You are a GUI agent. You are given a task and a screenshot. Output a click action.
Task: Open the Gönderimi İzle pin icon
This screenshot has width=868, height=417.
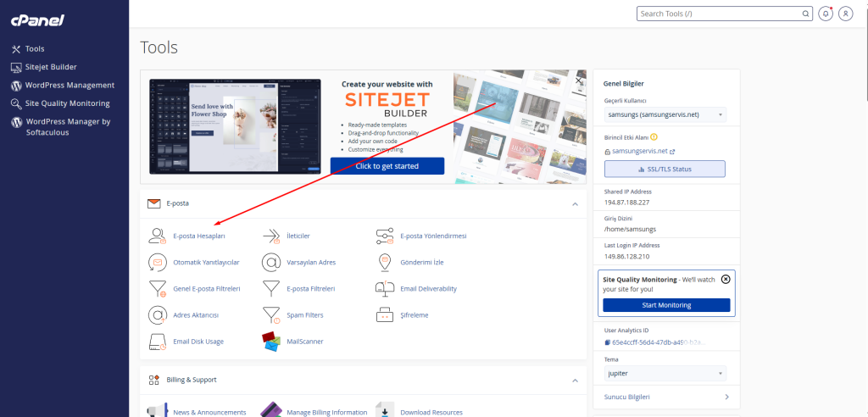pos(385,263)
